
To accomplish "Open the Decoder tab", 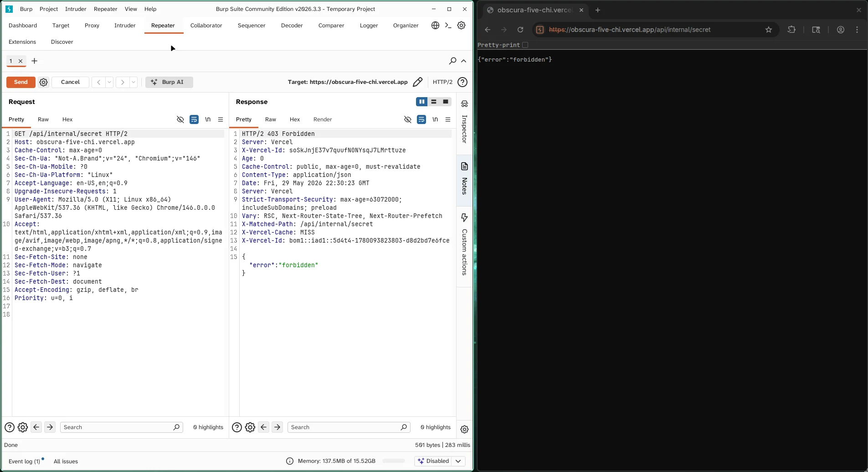I will coord(292,26).
